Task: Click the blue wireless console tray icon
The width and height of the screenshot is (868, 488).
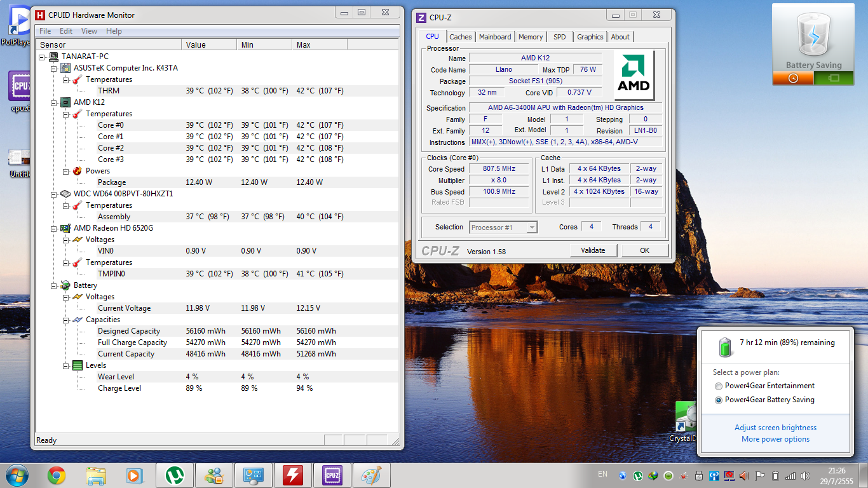Action: [x=714, y=476]
